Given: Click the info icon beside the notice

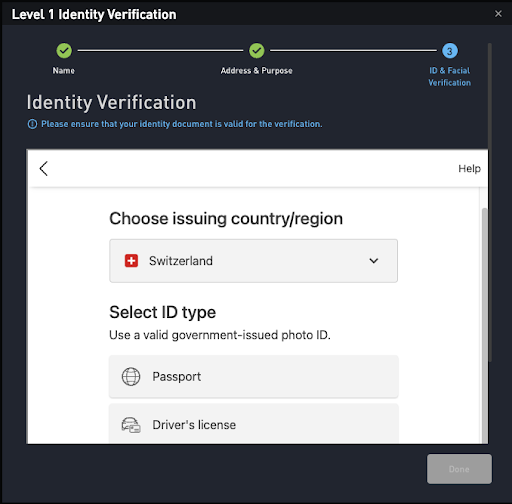Looking at the screenshot, I should (x=32, y=124).
